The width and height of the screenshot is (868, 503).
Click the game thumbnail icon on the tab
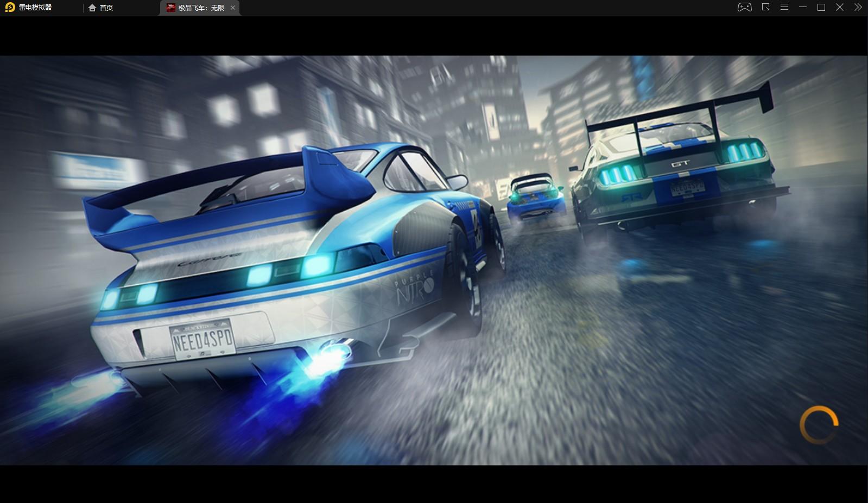(171, 8)
